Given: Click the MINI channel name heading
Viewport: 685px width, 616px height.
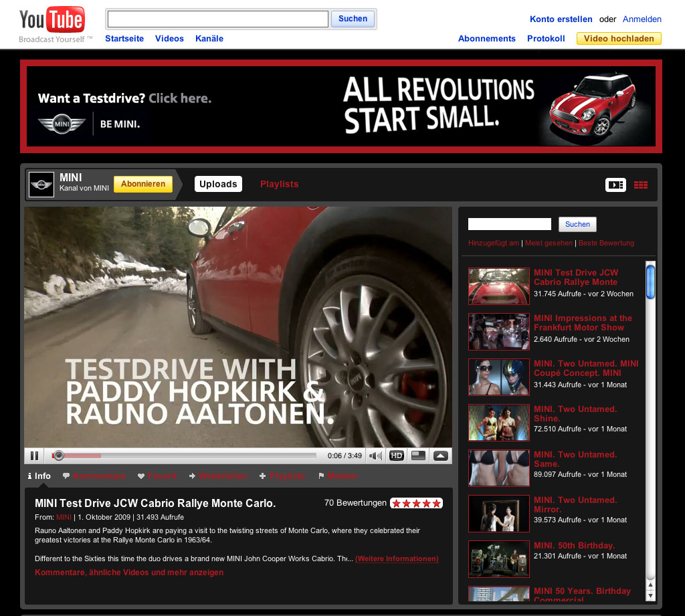Looking at the screenshot, I should [71, 177].
